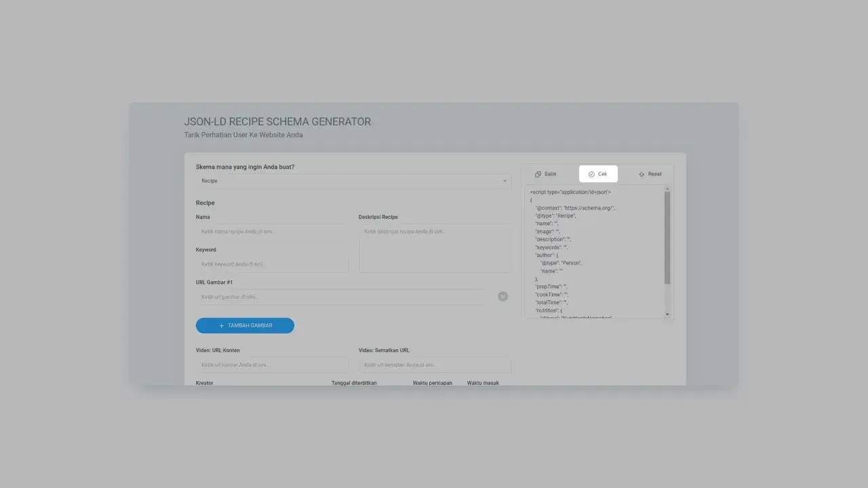Click the code panel scroll-up arrow
The height and width of the screenshot is (488, 868).
click(667, 188)
